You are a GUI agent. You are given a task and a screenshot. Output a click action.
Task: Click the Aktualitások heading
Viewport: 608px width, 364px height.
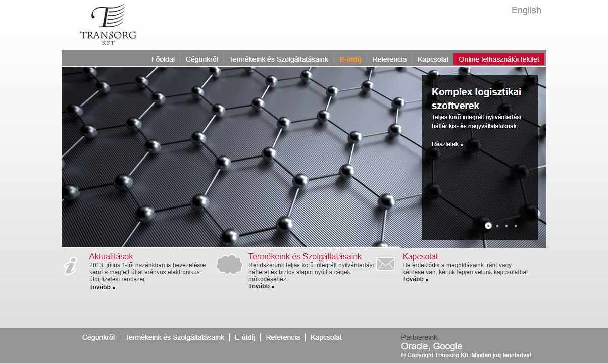point(111,257)
